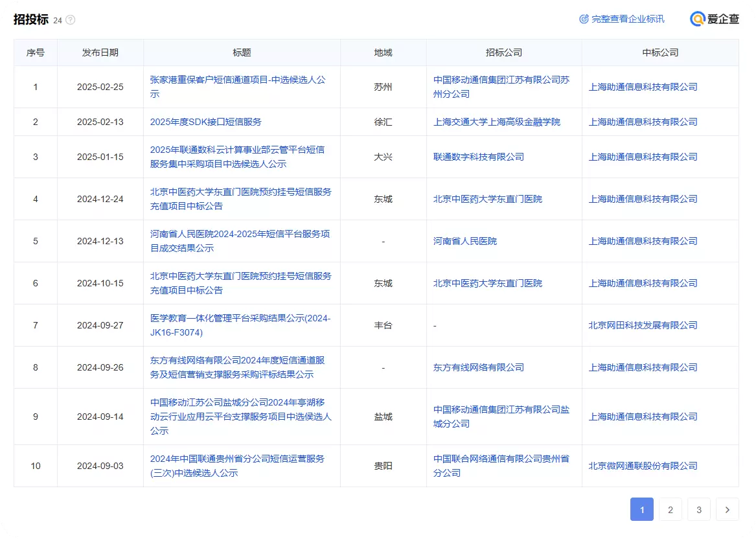This screenshot has height=539, width=756.
Task: Click the 地域 column header
Action: pos(384,52)
